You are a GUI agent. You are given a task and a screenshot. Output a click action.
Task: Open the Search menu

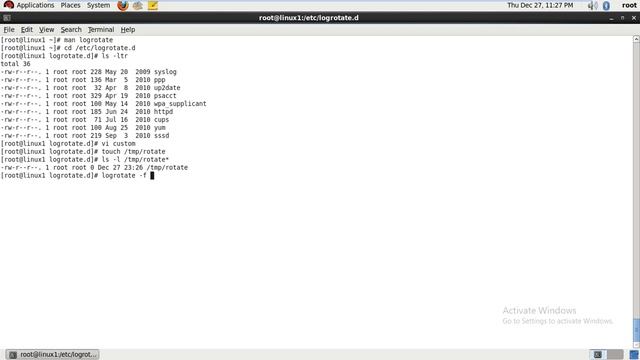click(x=71, y=29)
